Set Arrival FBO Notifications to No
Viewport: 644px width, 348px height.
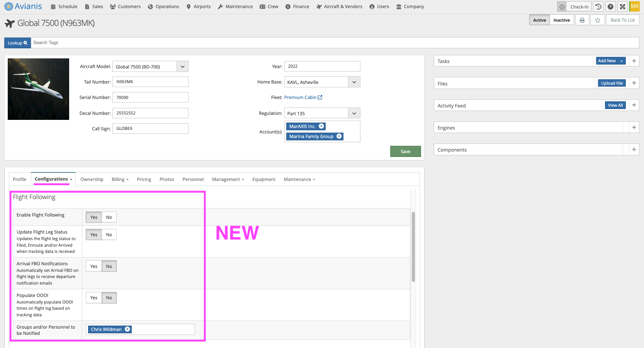pyautogui.click(x=109, y=266)
